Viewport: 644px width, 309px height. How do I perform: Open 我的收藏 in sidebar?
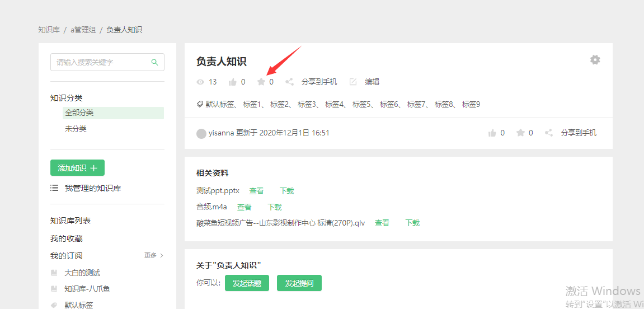tap(67, 238)
